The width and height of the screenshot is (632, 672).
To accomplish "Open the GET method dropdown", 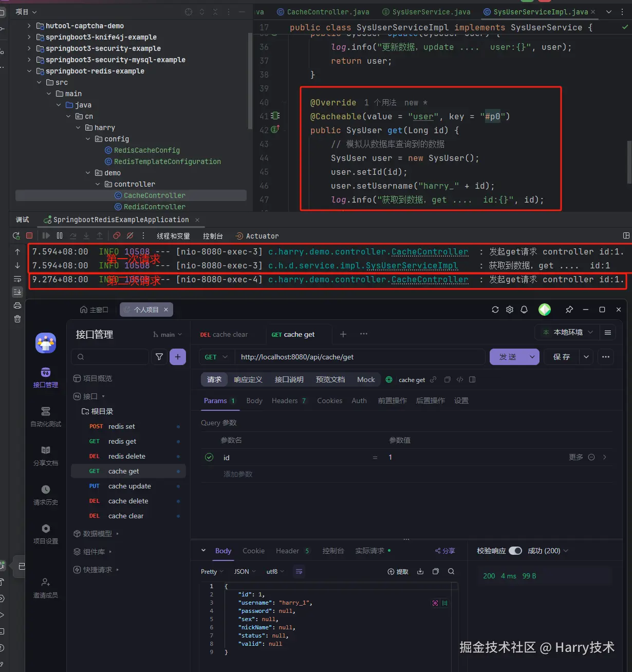I will (217, 357).
